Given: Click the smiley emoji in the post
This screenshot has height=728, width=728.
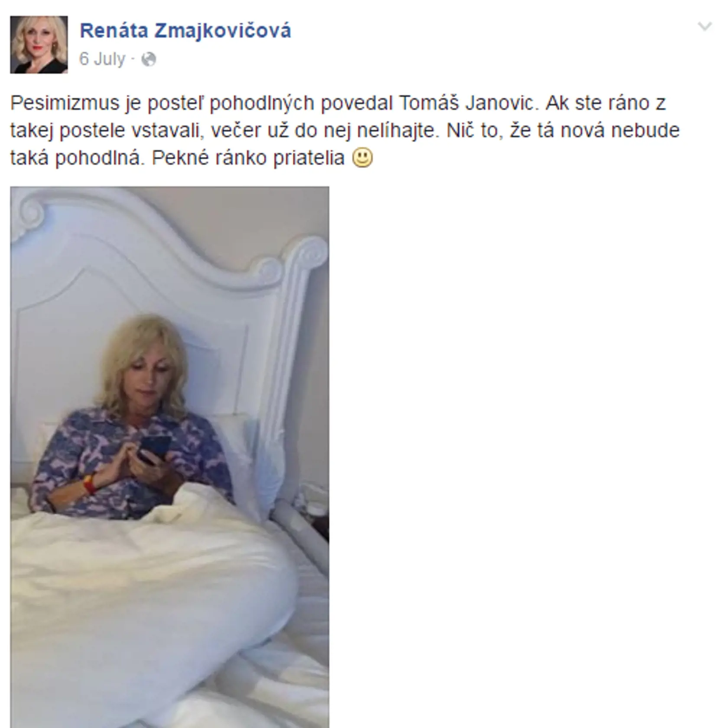Looking at the screenshot, I should coord(362,157).
